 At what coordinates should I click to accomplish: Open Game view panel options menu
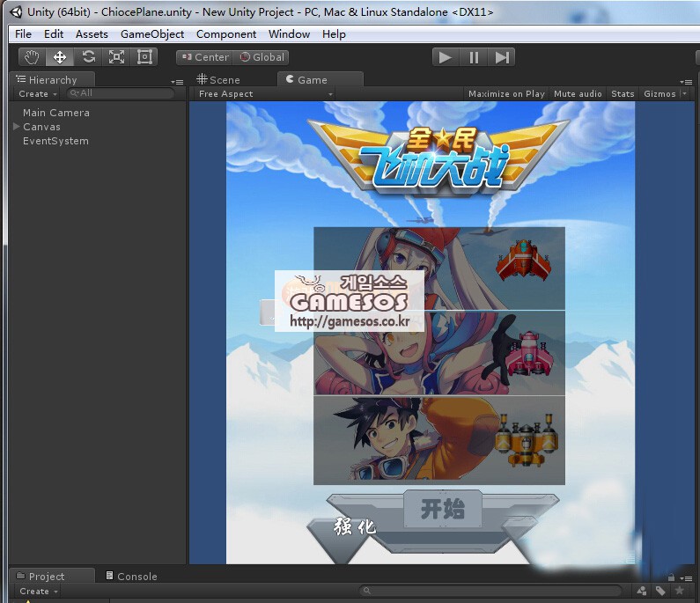point(686,82)
